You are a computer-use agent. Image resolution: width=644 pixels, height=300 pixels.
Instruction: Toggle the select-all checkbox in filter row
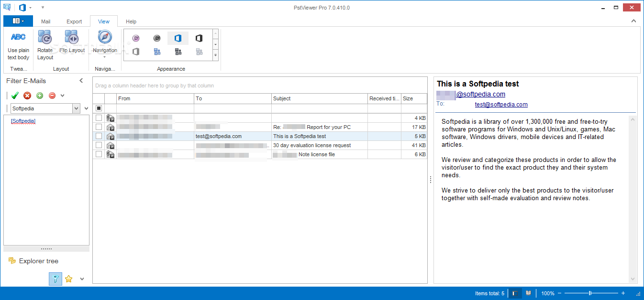pos(99,108)
